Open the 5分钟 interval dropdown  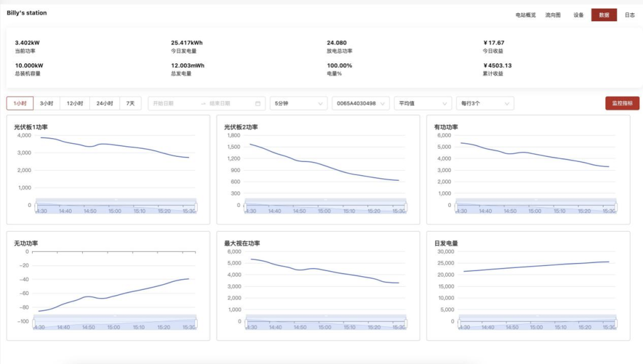(298, 103)
